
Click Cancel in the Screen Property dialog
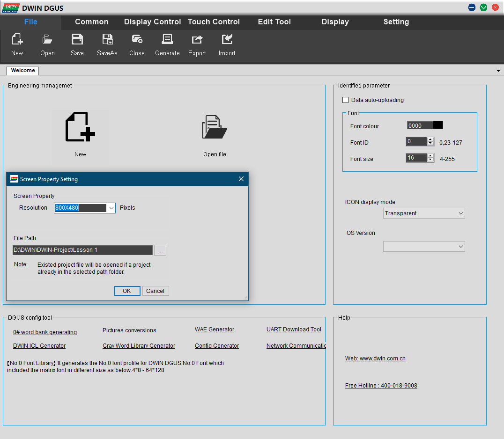(155, 291)
